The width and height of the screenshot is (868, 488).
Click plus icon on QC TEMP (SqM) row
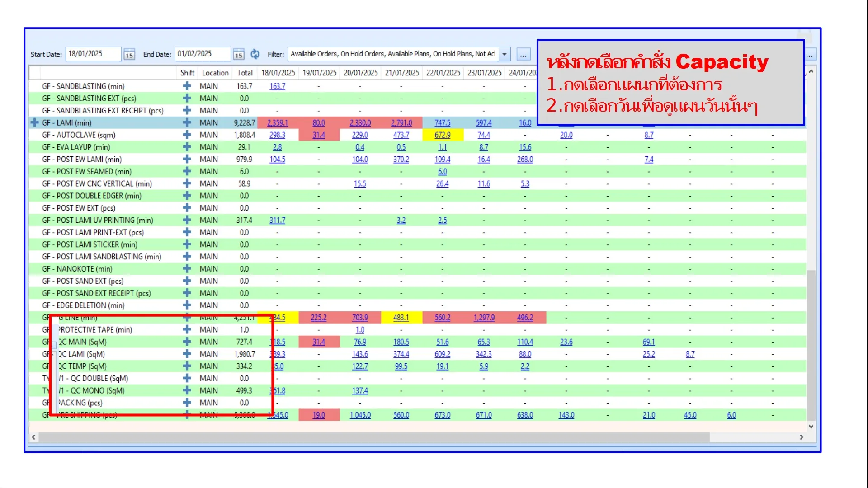coord(187,366)
